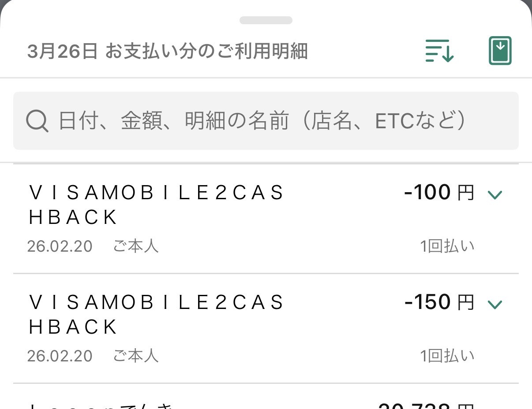Click the second transaction's 26.02.20 date
This screenshot has width=532, height=409.
click(x=60, y=356)
